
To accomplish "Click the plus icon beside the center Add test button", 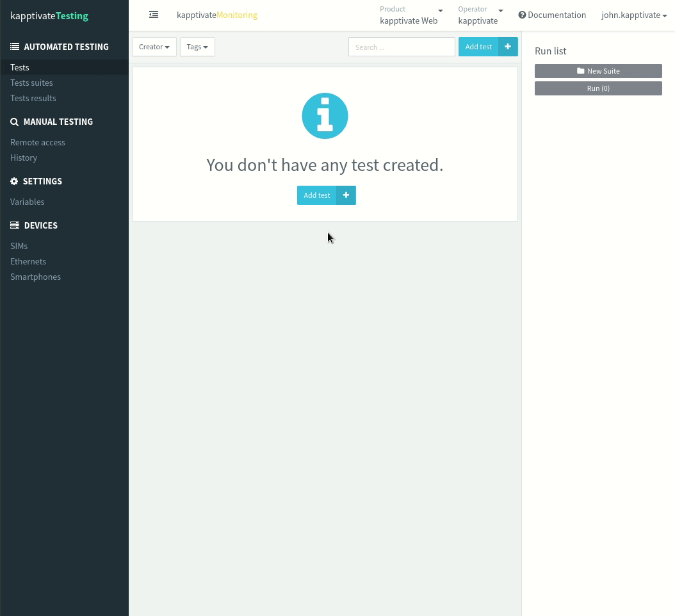I will click(346, 195).
